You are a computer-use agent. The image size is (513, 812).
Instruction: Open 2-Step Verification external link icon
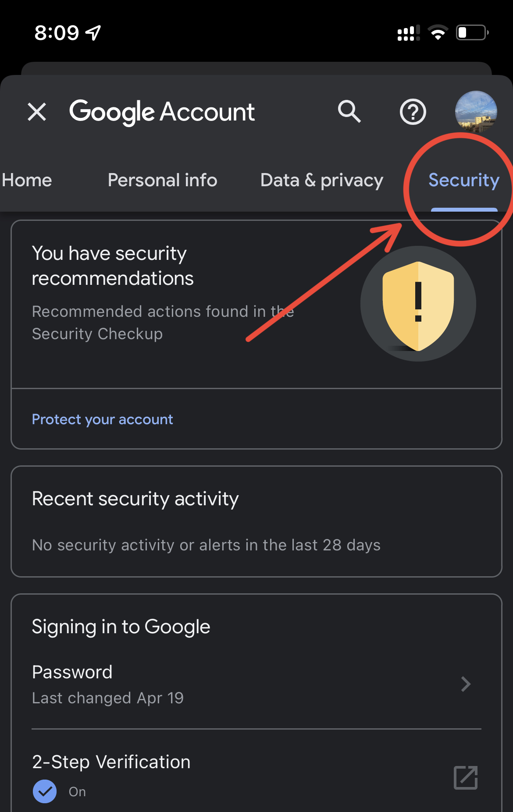coord(466,777)
